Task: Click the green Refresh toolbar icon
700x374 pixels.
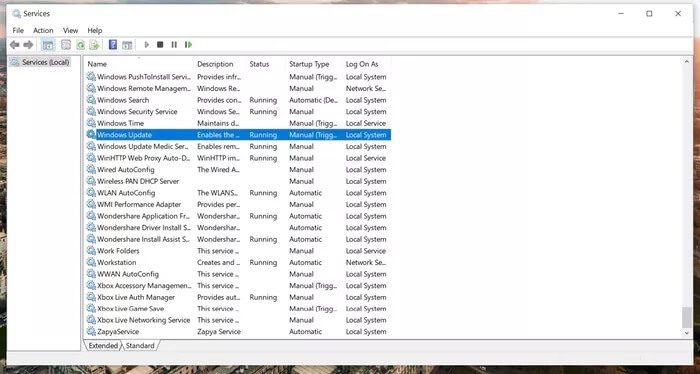Action: [80, 45]
